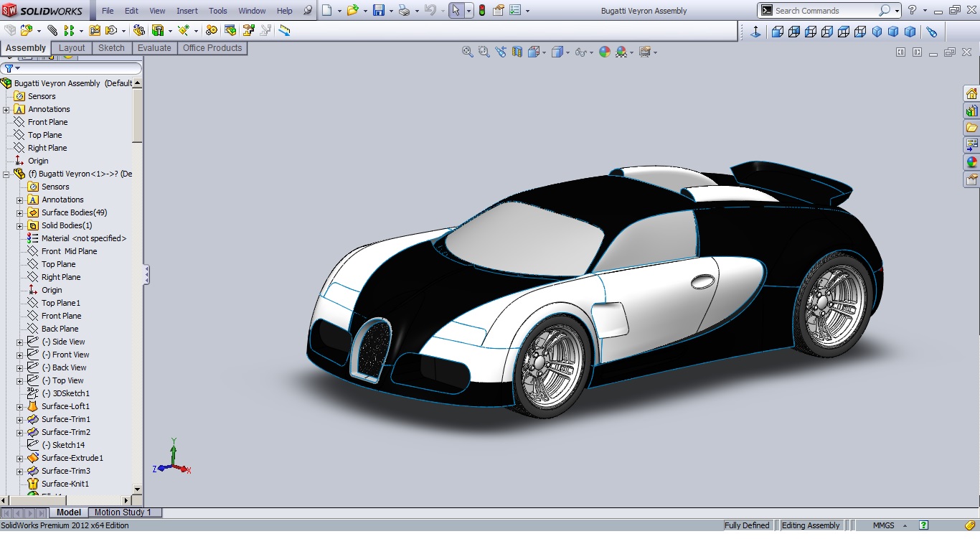Image resolution: width=980 pixels, height=539 pixels.
Task: Select the Mate paperclip tool
Action: pyautogui.click(x=52, y=31)
